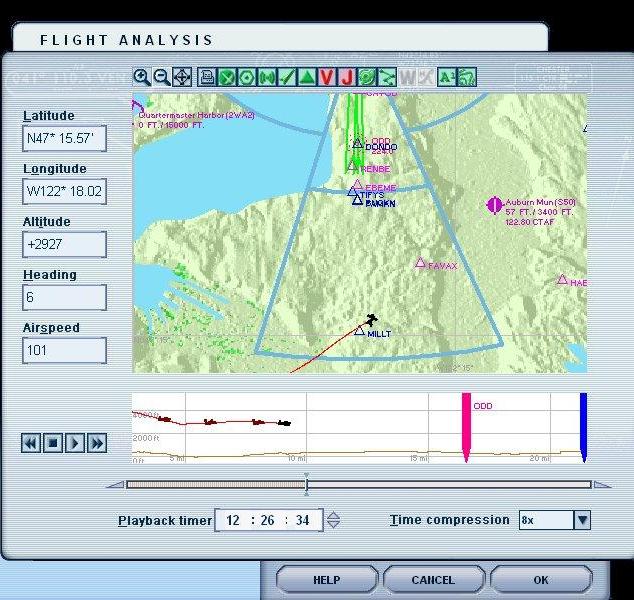
Task: Toggle NDB stations display
Action: 267,77
